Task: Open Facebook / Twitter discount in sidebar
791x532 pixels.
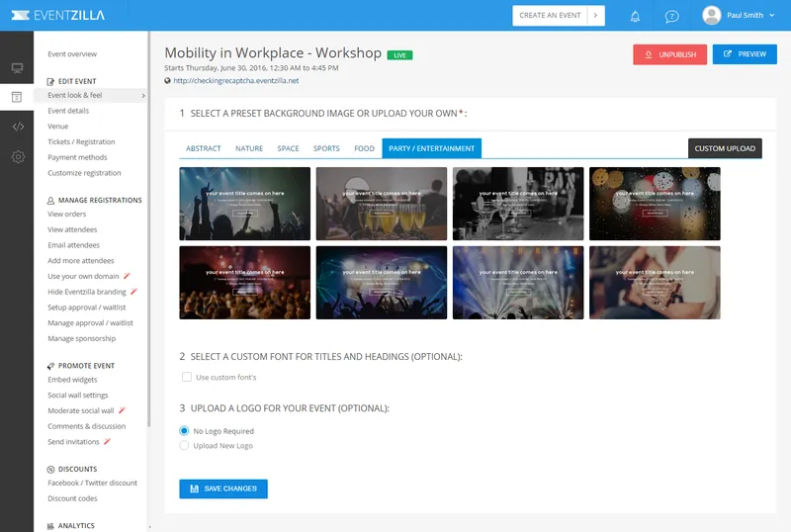Action: [x=92, y=483]
